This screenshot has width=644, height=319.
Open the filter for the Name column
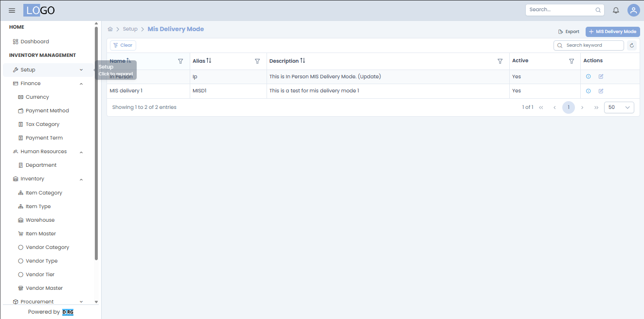180,61
